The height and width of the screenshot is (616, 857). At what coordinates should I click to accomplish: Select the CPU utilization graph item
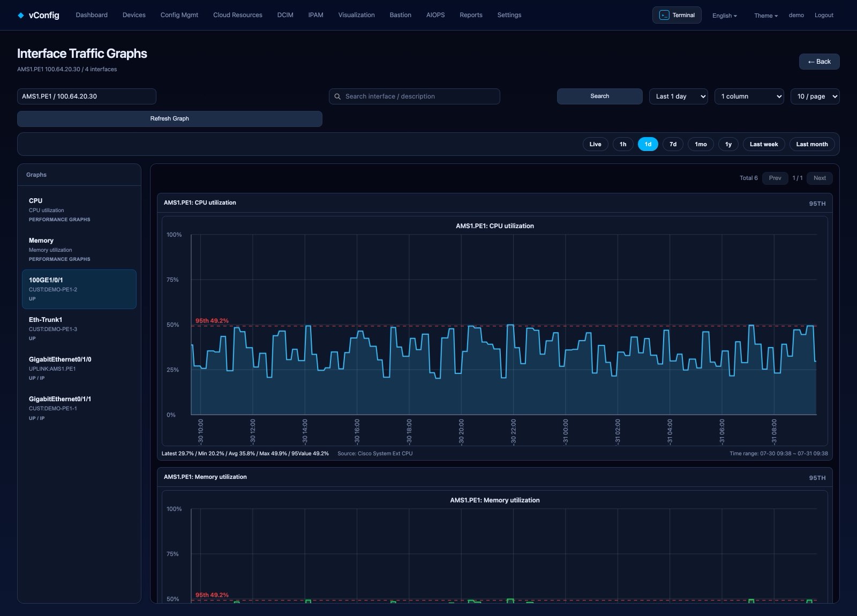[x=79, y=210]
